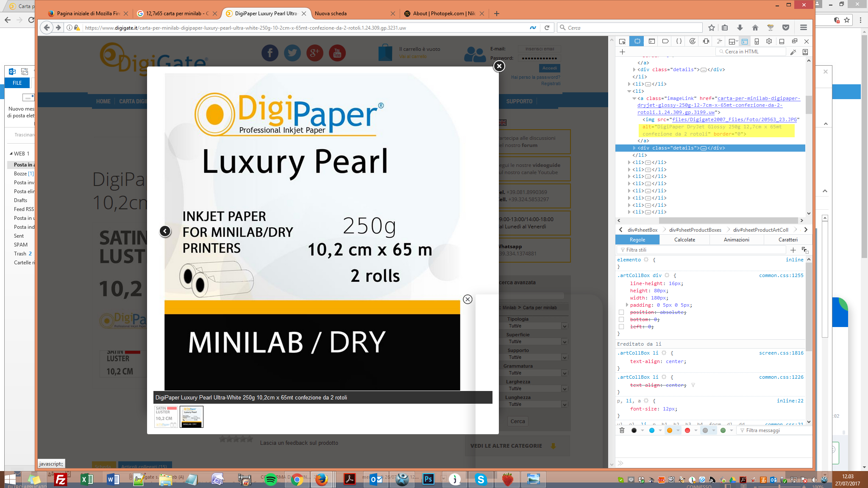The image size is (868, 488).
Task: Open screen.css:1816 source link
Action: (x=781, y=353)
